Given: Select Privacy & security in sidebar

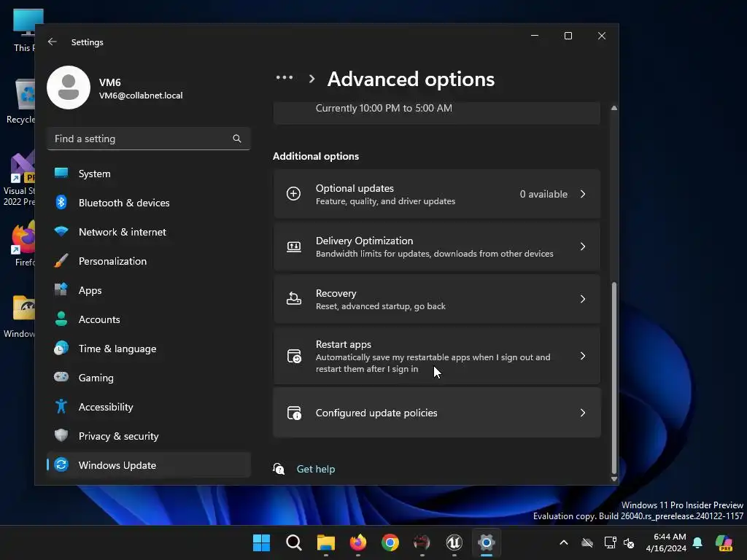Looking at the screenshot, I should [149, 436].
